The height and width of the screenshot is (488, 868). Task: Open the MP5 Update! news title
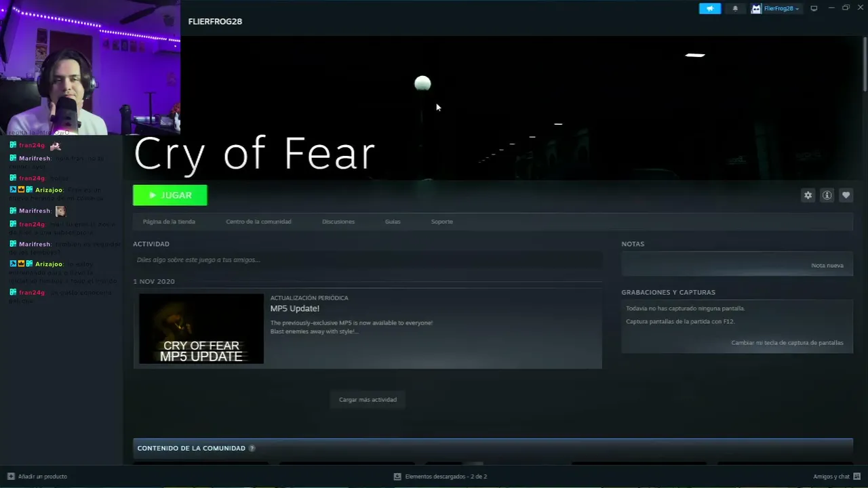(x=295, y=308)
